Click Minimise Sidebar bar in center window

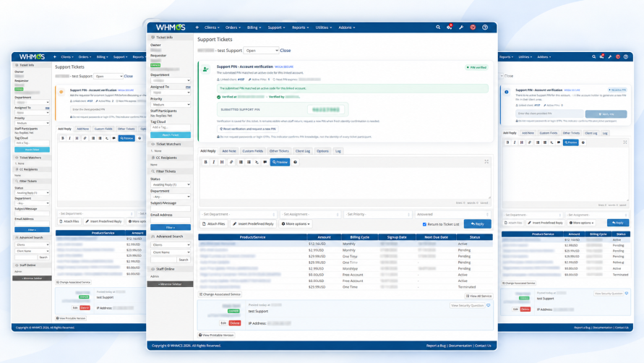coord(170,284)
